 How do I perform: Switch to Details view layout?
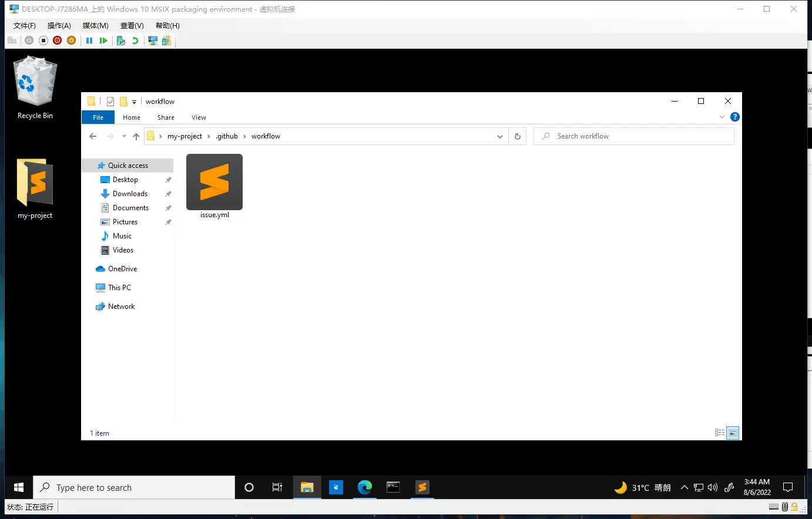pos(720,433)
